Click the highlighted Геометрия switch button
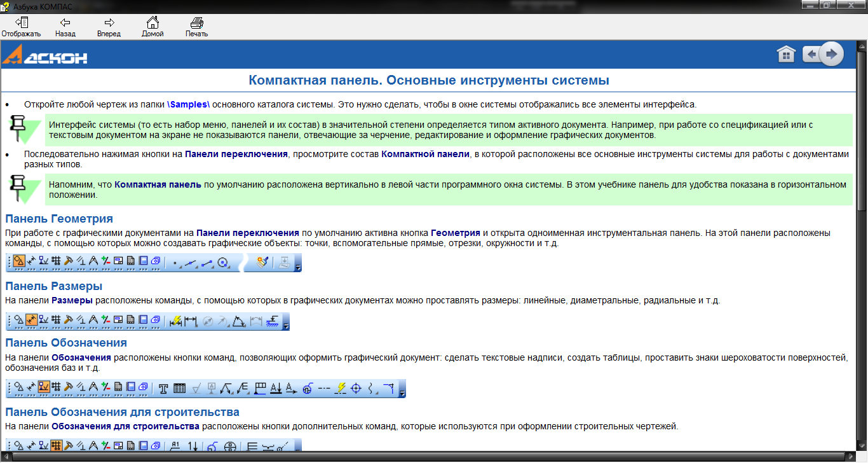Viewport: 868px width, 463px height. pyautogui.click(x=19, y=261)
